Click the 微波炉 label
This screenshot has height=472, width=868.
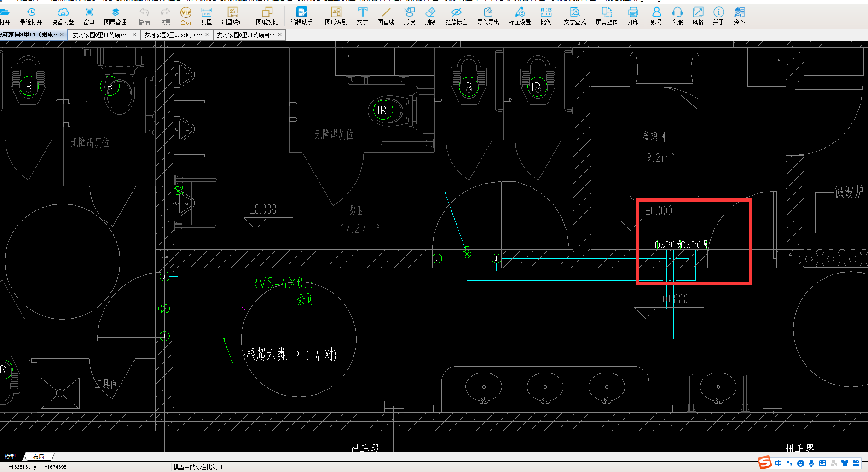849,191
